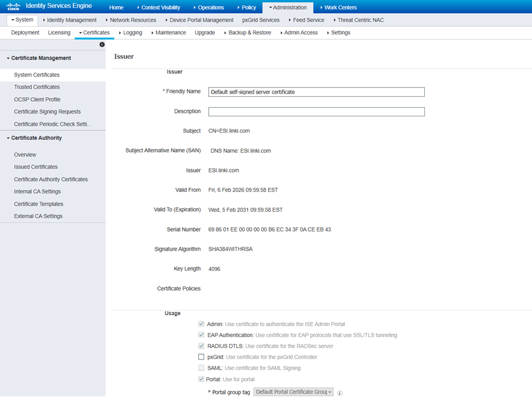
Task: Switch to the Deployment tab
Action: (x=25, y=33)
